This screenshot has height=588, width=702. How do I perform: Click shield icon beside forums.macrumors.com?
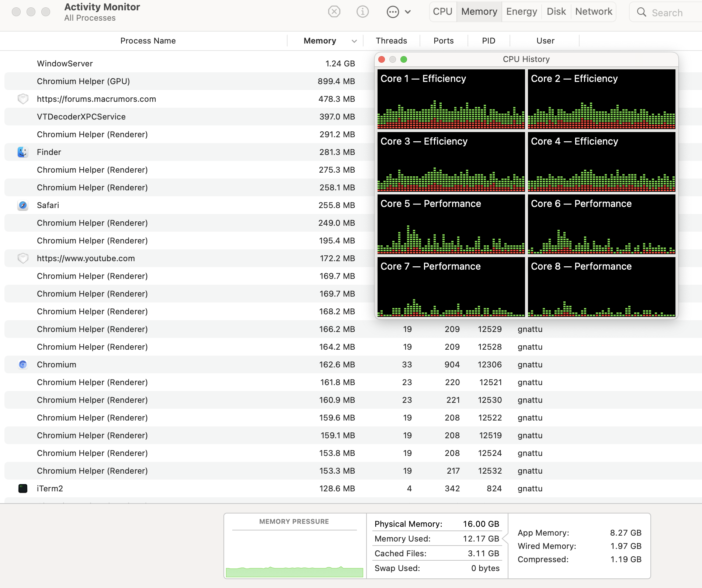point(23,99)
